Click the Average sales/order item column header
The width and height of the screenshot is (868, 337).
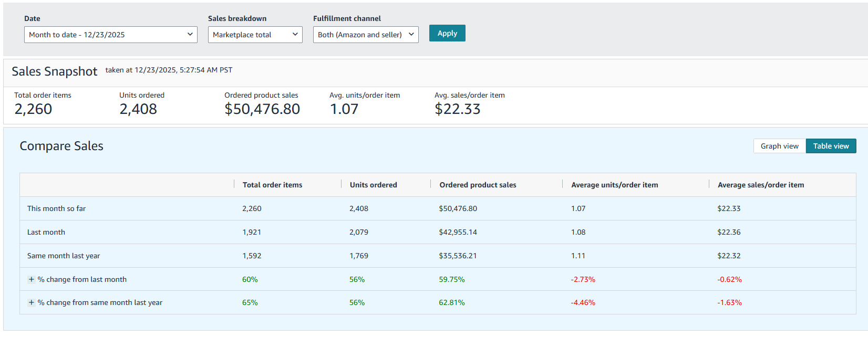760,185
